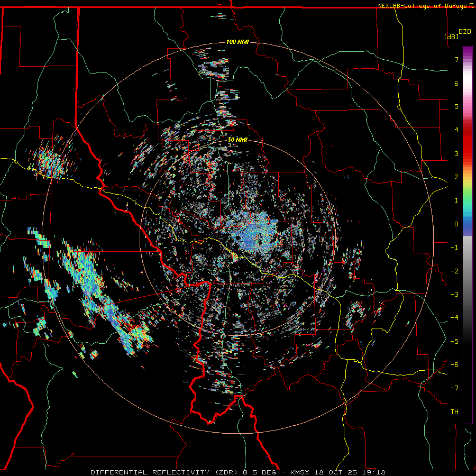Click the -2 value on color scale
The height and width of the screenshot is (476, 476).
(x=454, y=271)
